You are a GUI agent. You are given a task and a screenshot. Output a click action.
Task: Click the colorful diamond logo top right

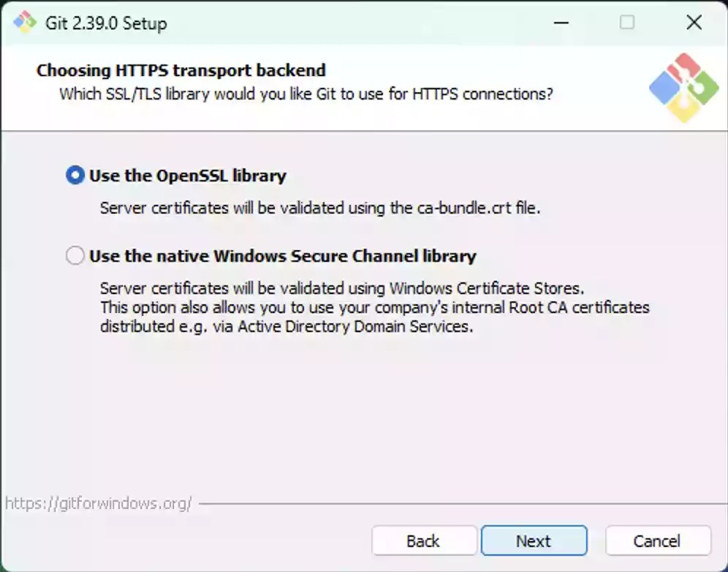point(683,87)
